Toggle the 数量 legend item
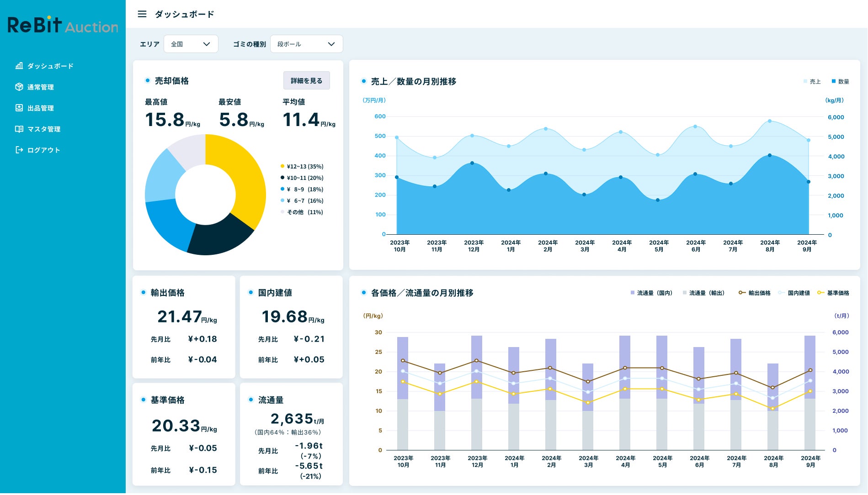 (841, 82)
